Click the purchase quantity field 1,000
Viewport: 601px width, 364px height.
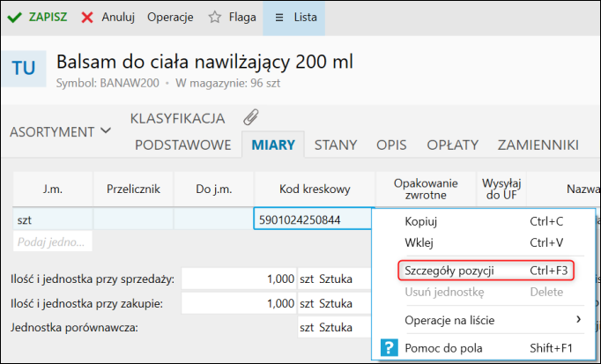point(239,303)
